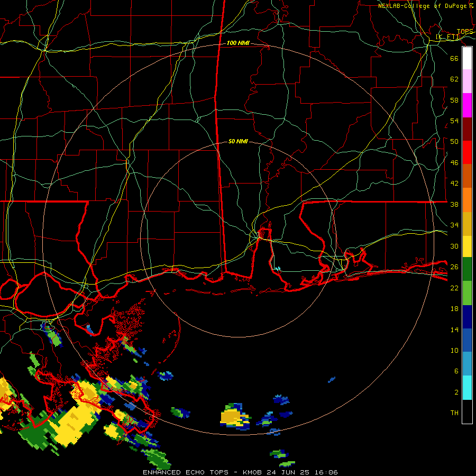Pick the navy blue legend swatch
The height and width of the screenshot is (476, 476).
(x=467, y=317)
